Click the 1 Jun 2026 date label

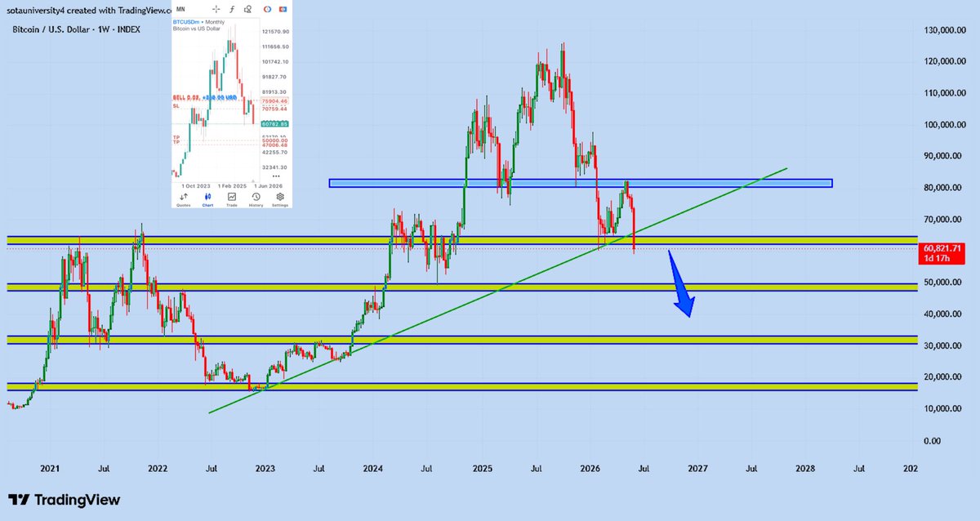point(268,186)
